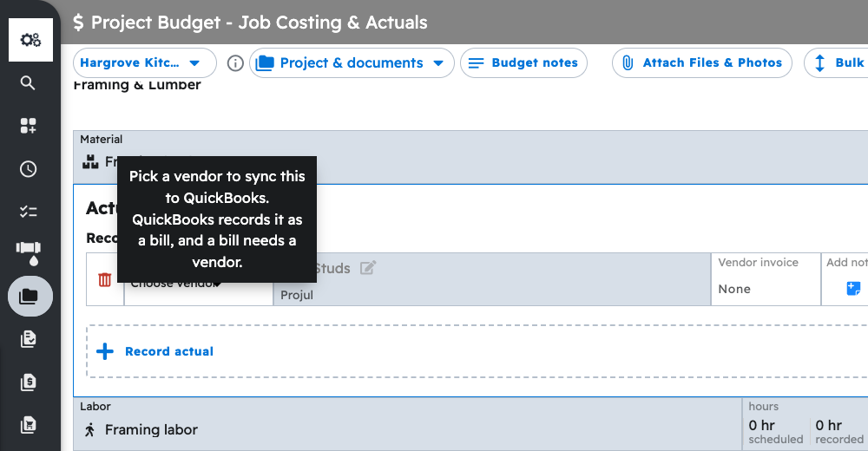Open the search icon in sidebar
The height and width of the screenshot is (451, 868).
click(28, 83)
